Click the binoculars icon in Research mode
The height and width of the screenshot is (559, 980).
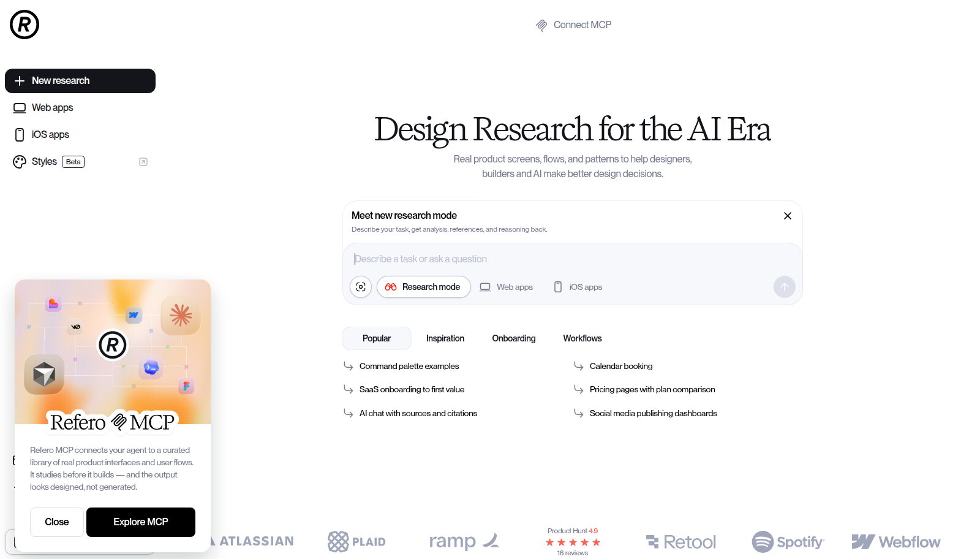click(391, 287)
